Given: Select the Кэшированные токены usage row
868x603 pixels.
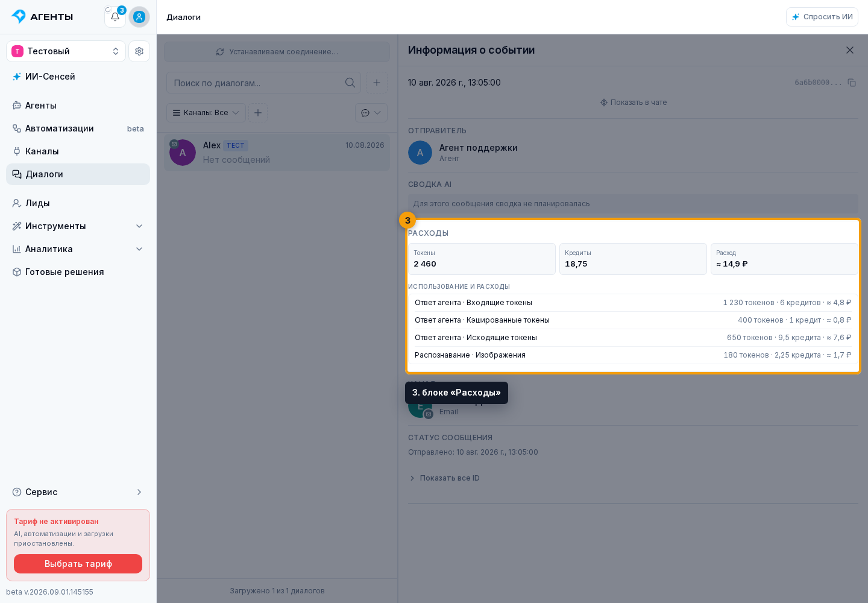Looking at the screenshot, I should tap(633, 320).
